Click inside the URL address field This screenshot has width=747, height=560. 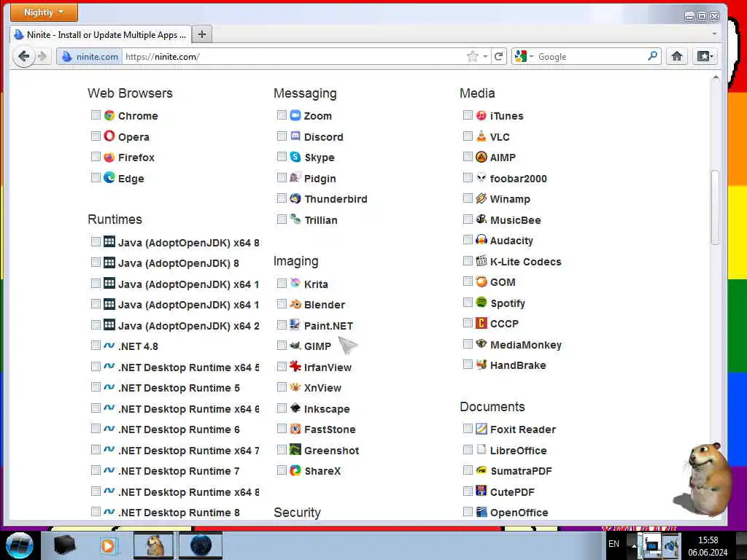(x=293, y=56)
